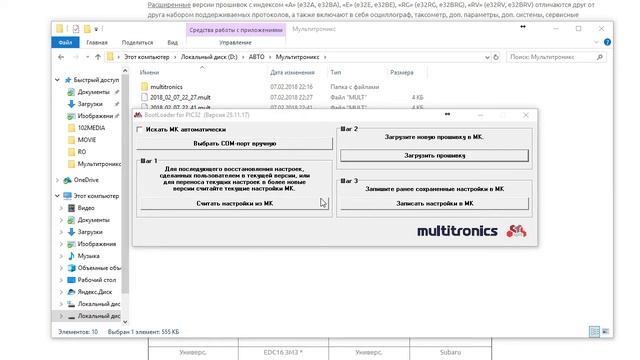Select the 'Яндекс.Диск' icon in navigation pane
Viewport: 640px width, 360px height.
point(71,292)
